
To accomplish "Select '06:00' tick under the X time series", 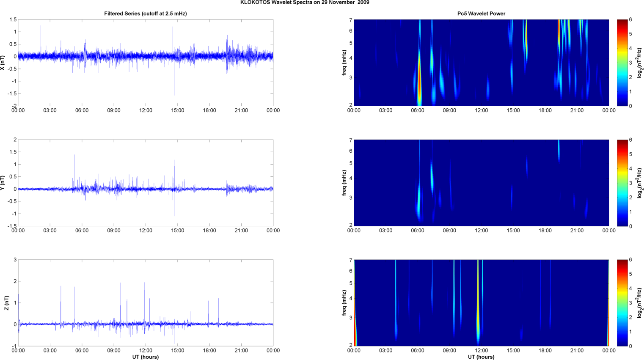I will point(82,110).
